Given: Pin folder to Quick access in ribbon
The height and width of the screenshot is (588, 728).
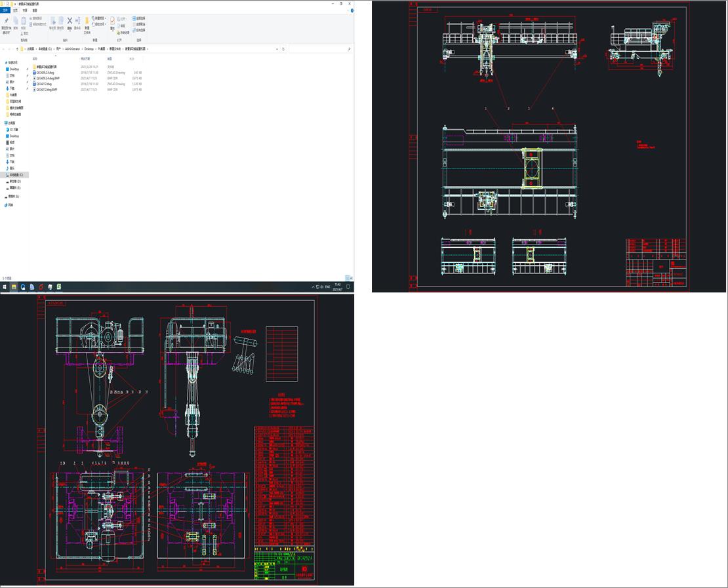Looking at the screenshot, I should 7,26.
